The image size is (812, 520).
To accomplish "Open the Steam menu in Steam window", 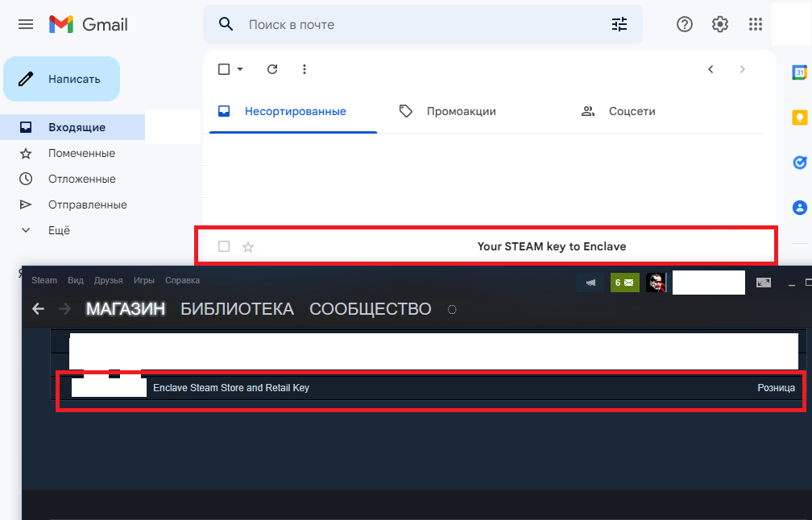I will coord(44,280).
